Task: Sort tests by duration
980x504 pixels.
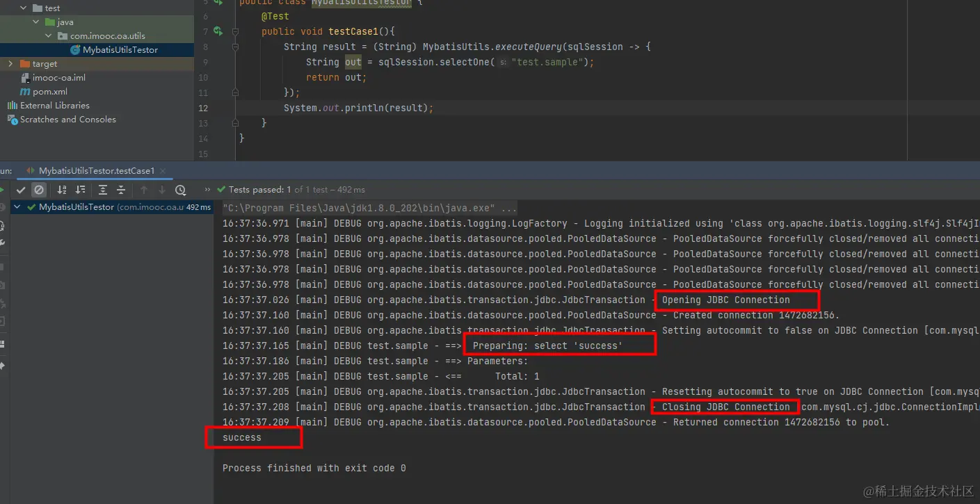Action: [x=81, y=190]
